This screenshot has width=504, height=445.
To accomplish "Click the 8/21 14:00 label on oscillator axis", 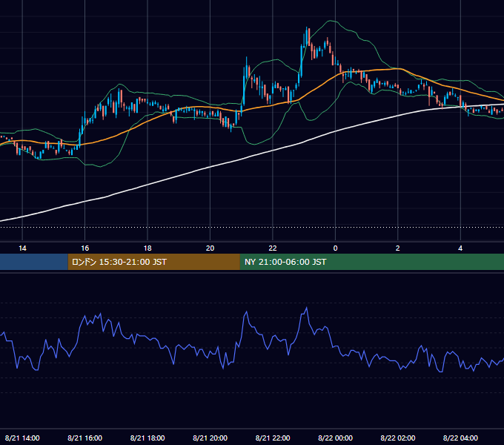I will coord(22,438).
